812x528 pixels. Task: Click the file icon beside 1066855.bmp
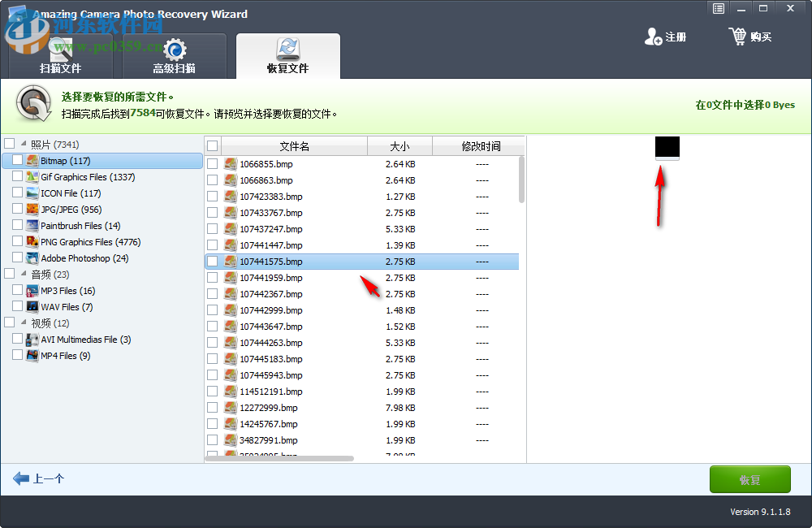[x=230, y=163]
